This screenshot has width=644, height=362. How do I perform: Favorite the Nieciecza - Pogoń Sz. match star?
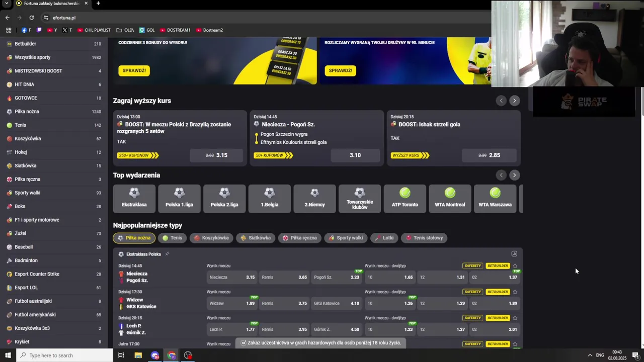point(515,266)
